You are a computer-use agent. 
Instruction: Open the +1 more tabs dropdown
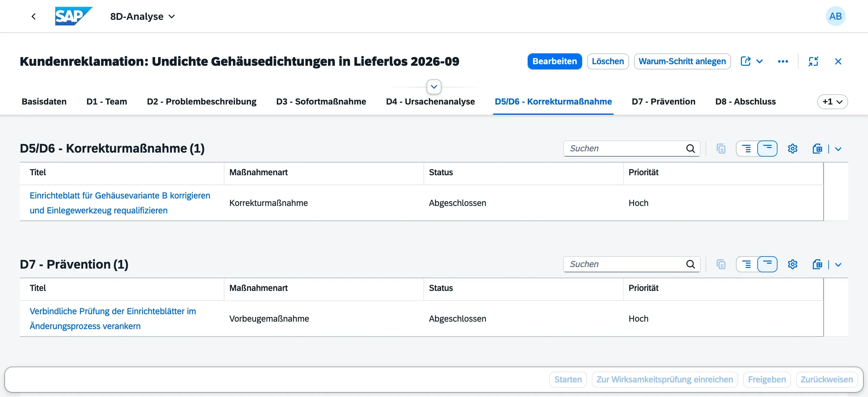pyautogui.click(x=832, y=101)
